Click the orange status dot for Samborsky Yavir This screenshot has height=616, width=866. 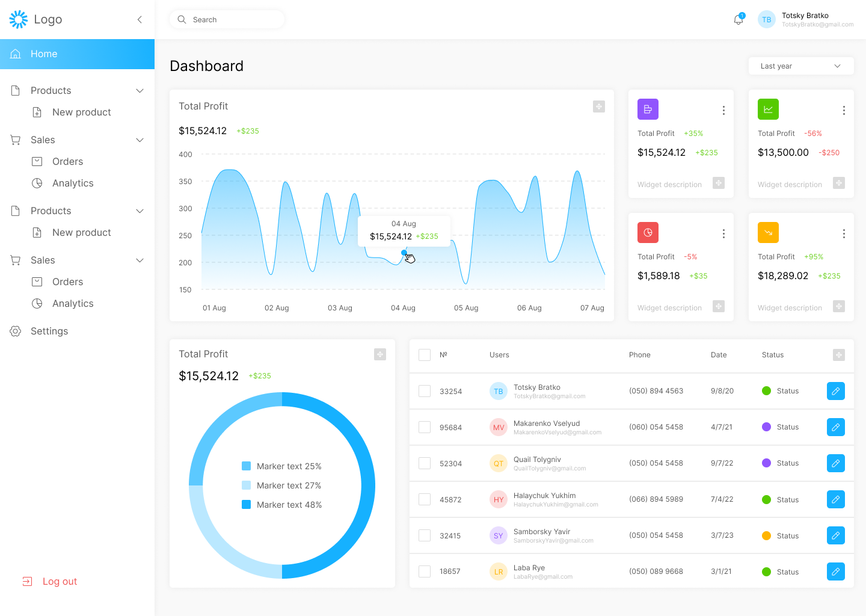(766, 535)
